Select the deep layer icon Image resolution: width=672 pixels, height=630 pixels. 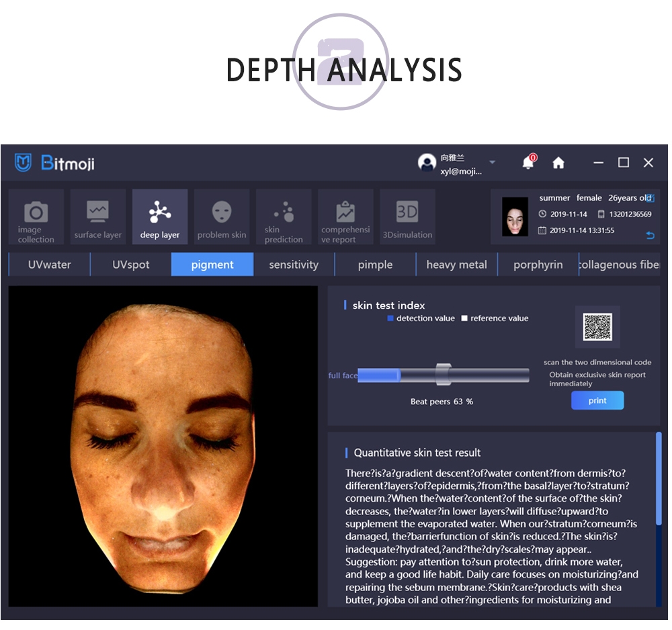coord(160,212)
